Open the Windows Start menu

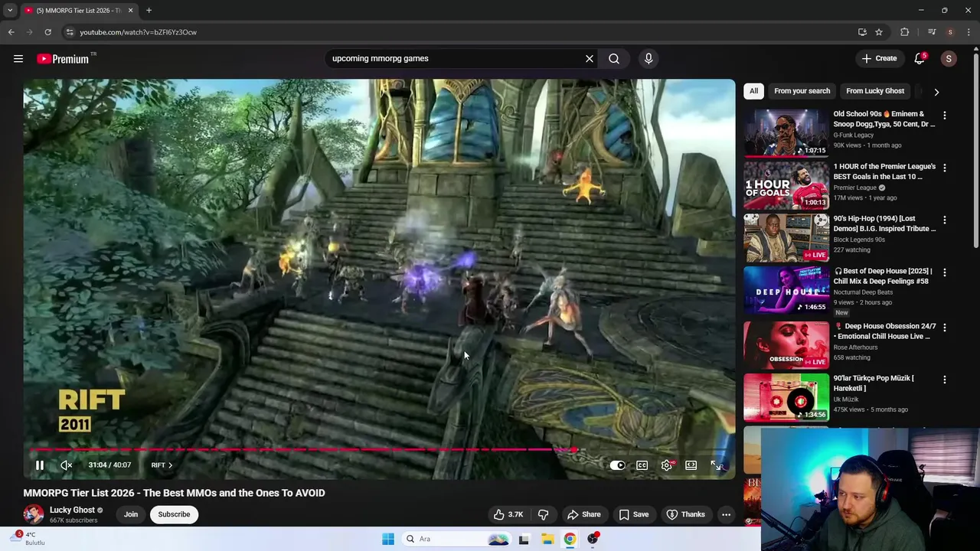388,539
